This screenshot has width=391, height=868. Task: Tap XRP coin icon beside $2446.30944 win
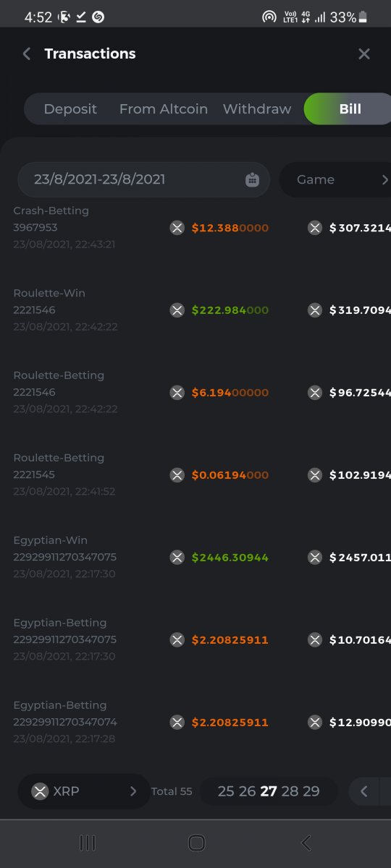pos(177,557)
